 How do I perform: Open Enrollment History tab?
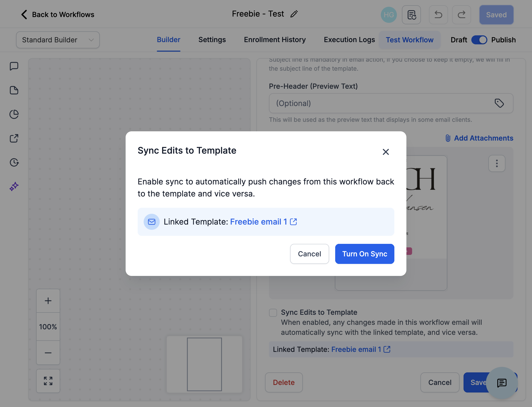click(275, 40)
